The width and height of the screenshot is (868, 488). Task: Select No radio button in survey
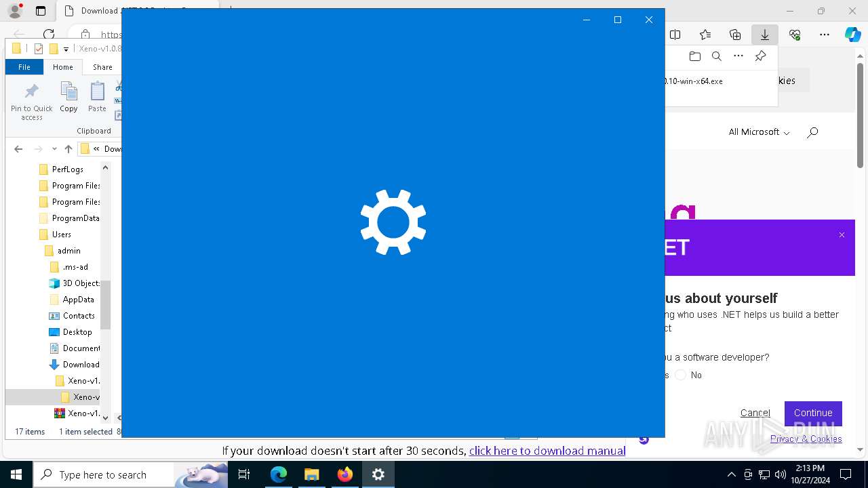tap(681, 375)
